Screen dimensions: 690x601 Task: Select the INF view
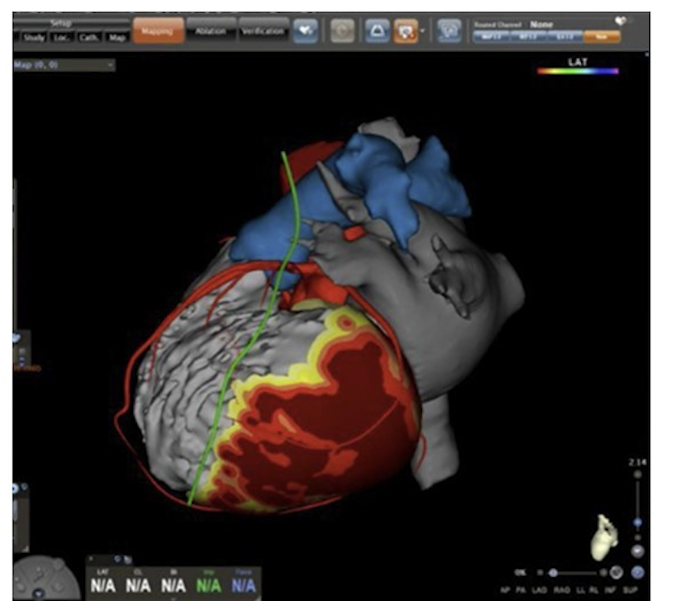pos(610,590)
